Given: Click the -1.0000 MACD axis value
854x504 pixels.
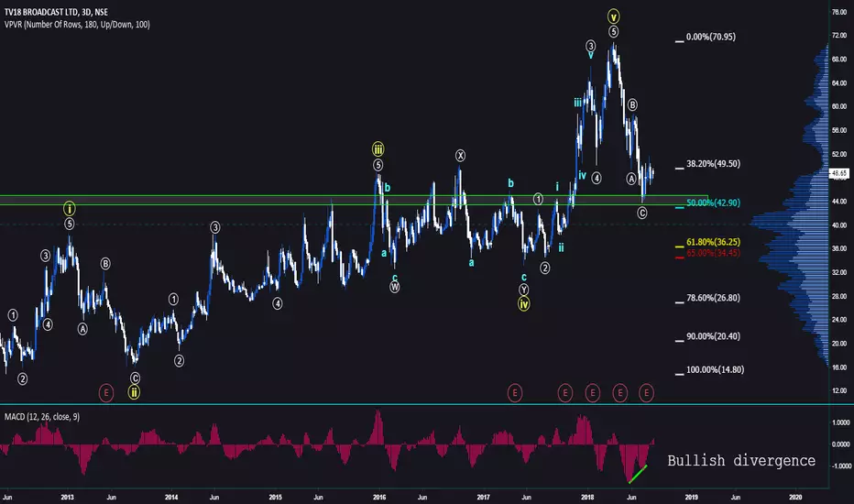Looking at the screenshot, I should [x=840, y=466].
